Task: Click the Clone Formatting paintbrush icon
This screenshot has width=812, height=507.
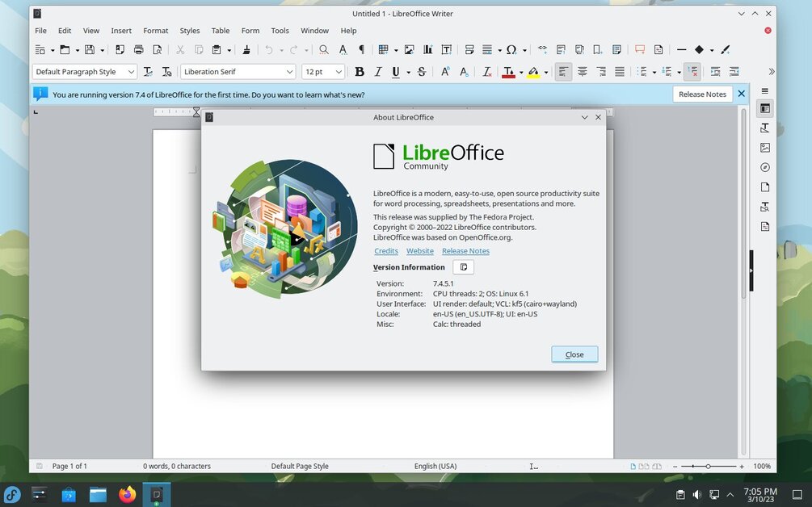Action: click(x=246, y=50)
